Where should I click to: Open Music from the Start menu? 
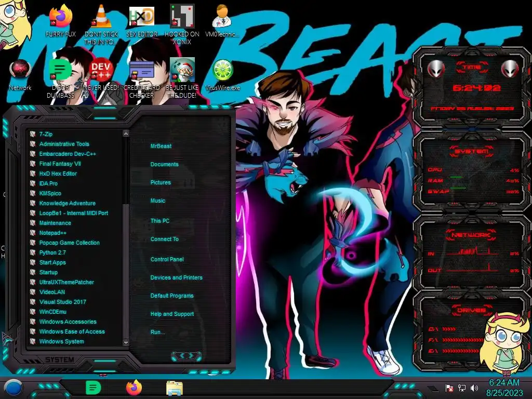coord(158,201)
